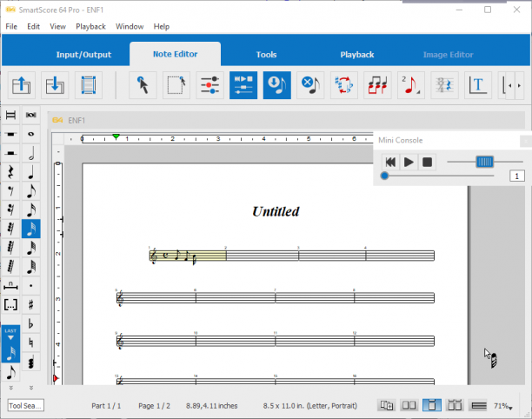Expand left palette column with chevrons
The width and height of the screenshot is (532, 419).
coord(10,388)
